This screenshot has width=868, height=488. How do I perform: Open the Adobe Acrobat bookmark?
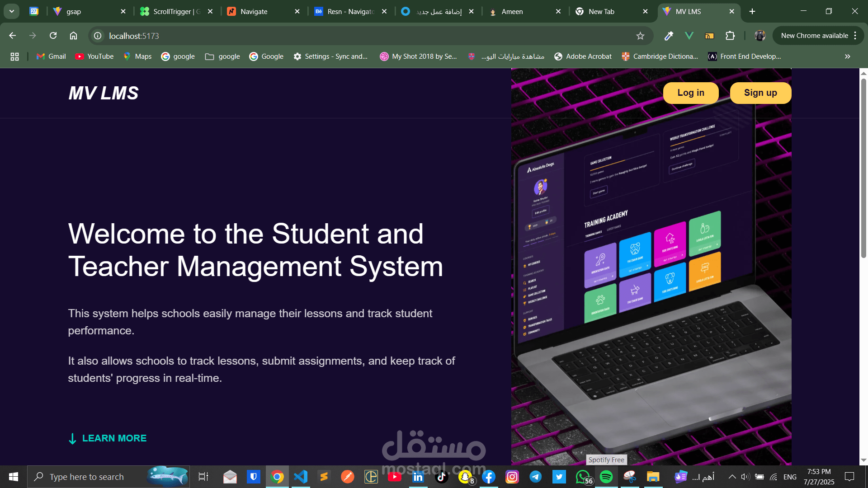583,56
